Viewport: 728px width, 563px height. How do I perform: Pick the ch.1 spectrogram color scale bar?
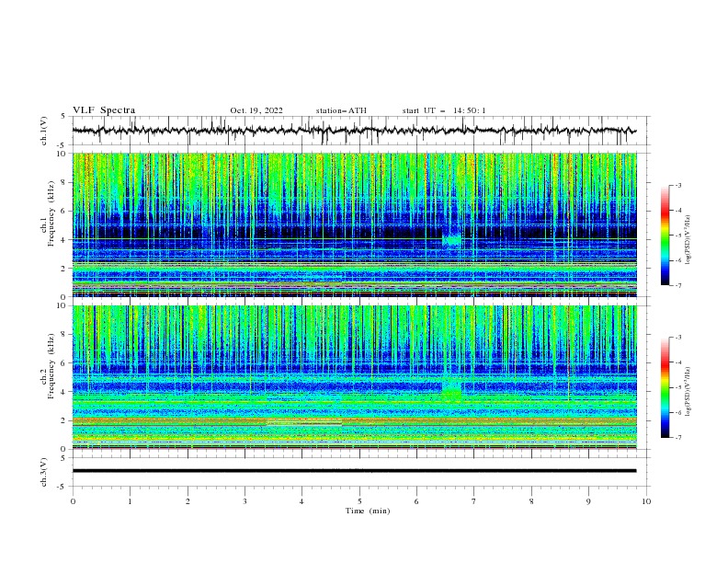[665, 236]
